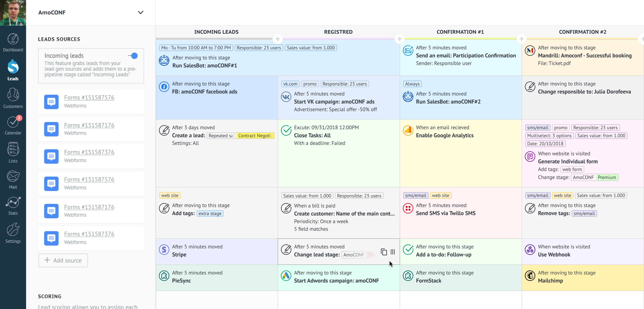The width and height of the screenshot is (644, 309).
Task: Open the first Forms #151587576 link
Action: (89, 98)
